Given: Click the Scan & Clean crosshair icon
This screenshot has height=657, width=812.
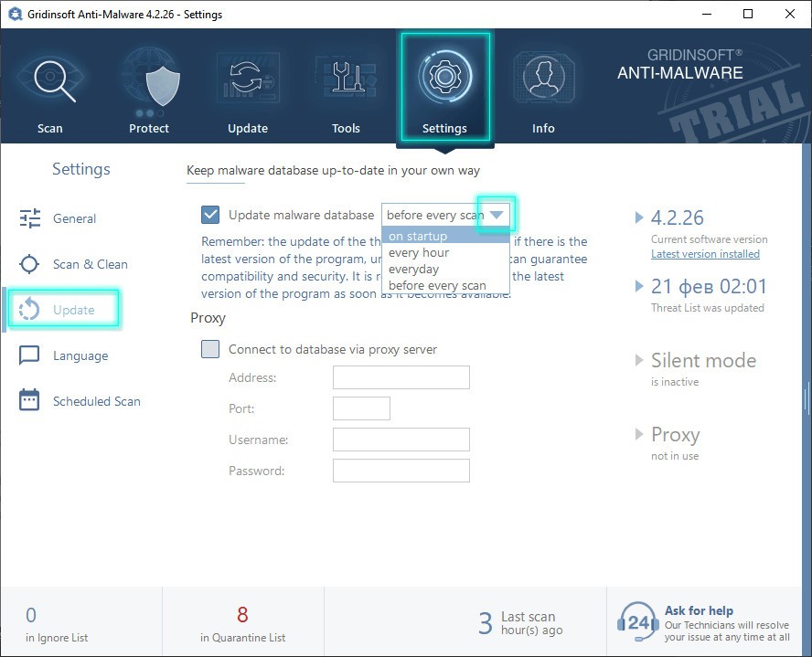Looking at the screenshot, I should [x=30, y=264].
